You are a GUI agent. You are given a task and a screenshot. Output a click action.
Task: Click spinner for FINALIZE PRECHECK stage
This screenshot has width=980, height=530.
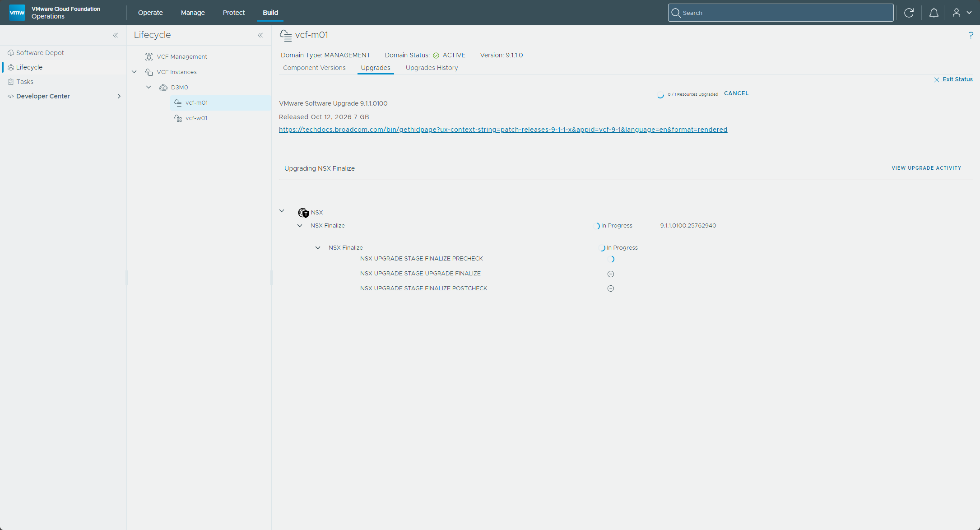pyautogui.click(x=612, y=259)
